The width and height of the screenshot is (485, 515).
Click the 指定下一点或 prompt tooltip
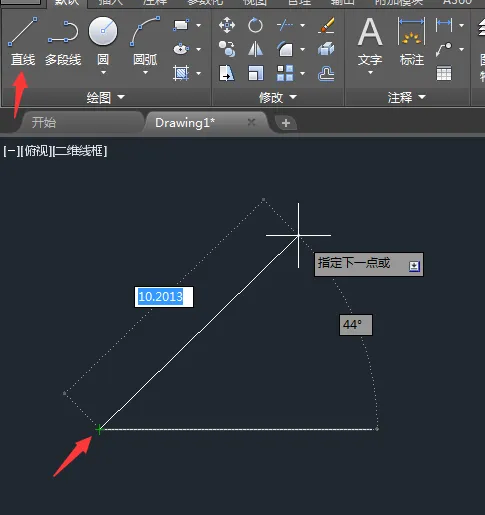click(x=369, y=264)
